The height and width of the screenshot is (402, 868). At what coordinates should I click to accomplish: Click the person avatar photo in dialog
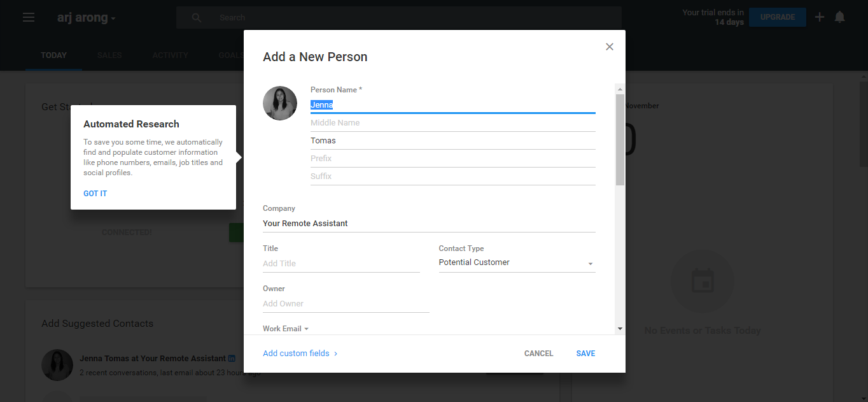(x=280, y=103)
